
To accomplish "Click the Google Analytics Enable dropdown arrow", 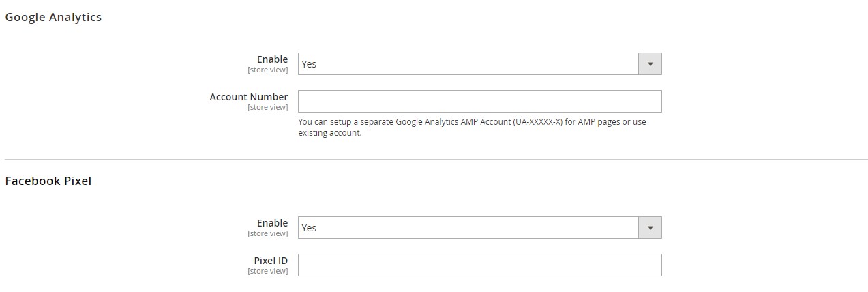I will click(650, 64).
